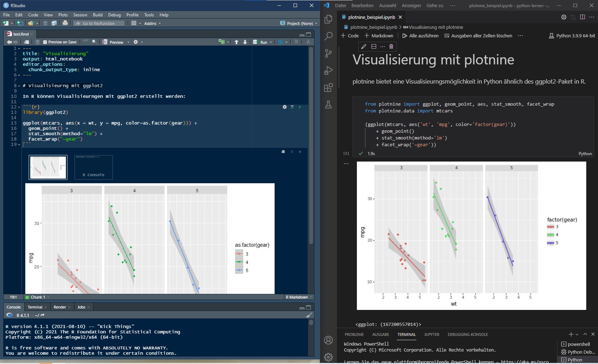Go to next chunk with the down arrow
Image resolution: width=598 pixels, height=364 pixels.
pos(245,42)
